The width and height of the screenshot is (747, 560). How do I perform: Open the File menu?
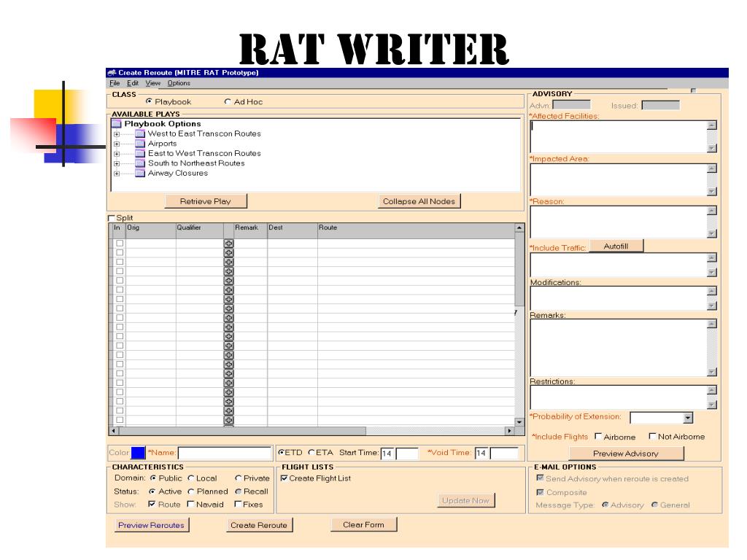coord(115,83)
